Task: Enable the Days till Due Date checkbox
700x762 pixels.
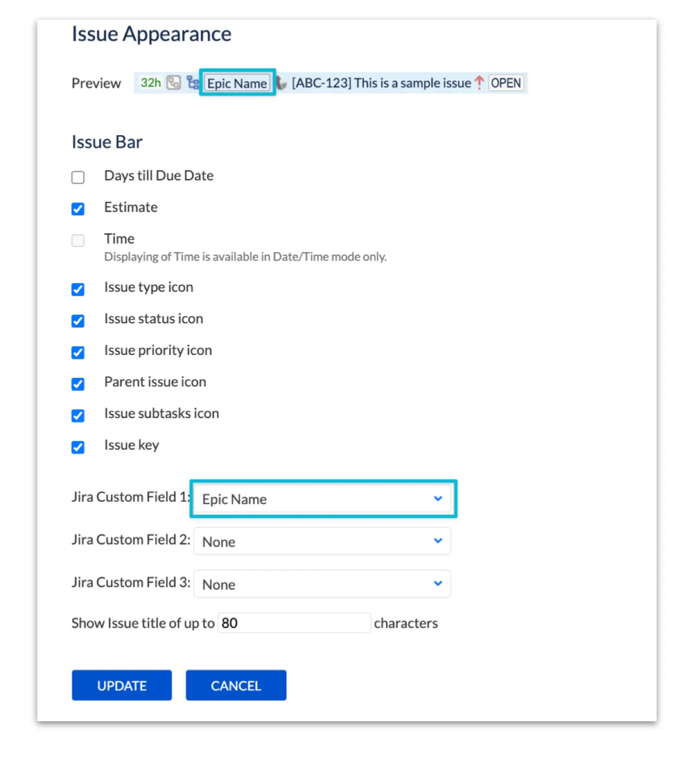Action: (x=78, y=177)
